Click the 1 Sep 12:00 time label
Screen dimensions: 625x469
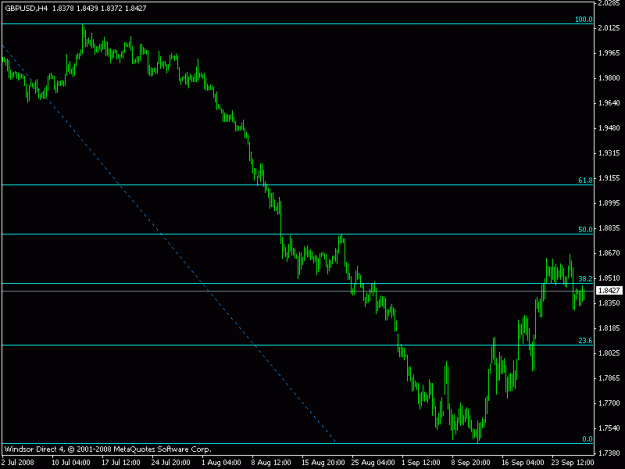pos(421,463)
